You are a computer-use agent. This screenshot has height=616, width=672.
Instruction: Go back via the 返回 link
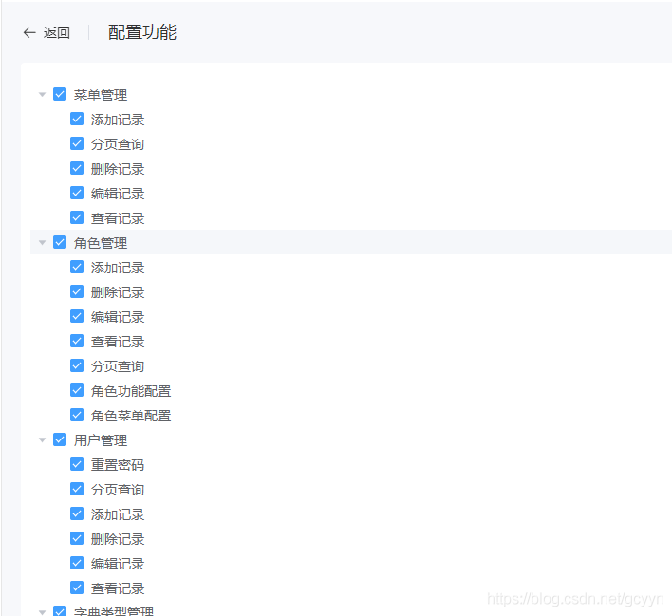point(57,32)
